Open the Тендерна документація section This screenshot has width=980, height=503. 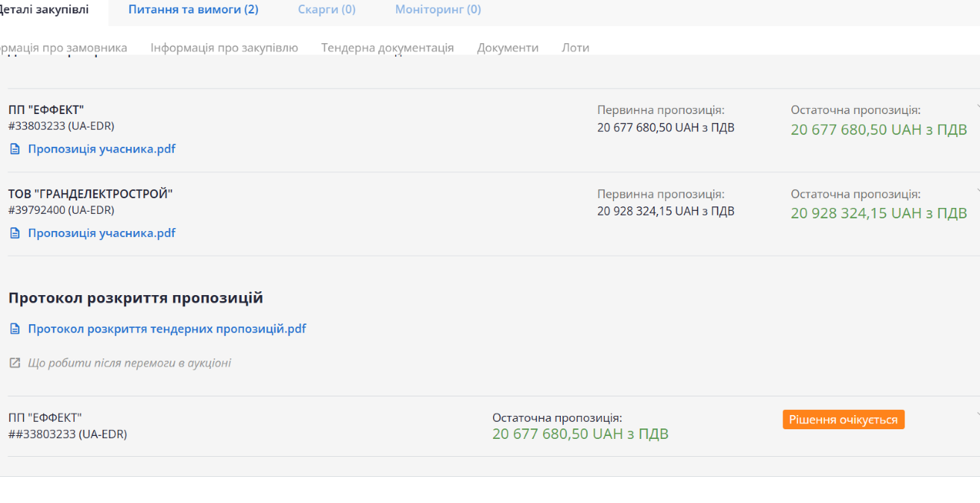click(x=387, y=48)
